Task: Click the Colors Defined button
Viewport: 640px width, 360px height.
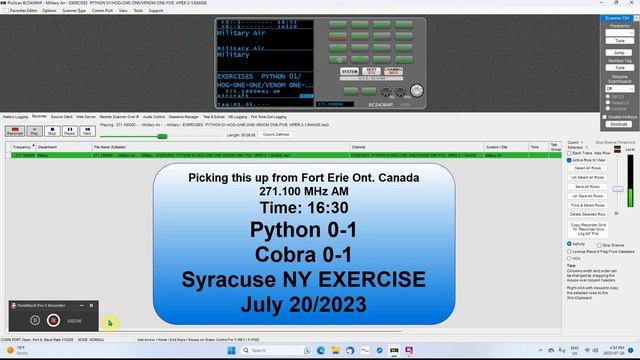Action: (x=276, y=134)
